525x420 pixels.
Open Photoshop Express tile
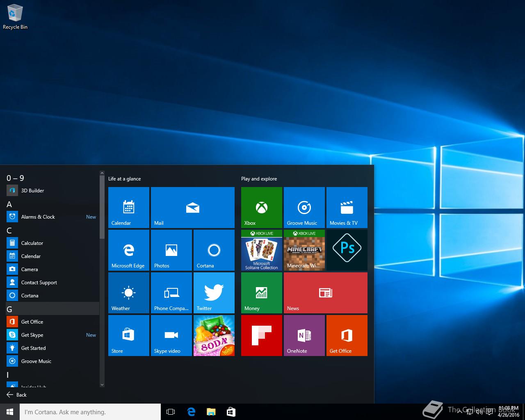(347, 250)
